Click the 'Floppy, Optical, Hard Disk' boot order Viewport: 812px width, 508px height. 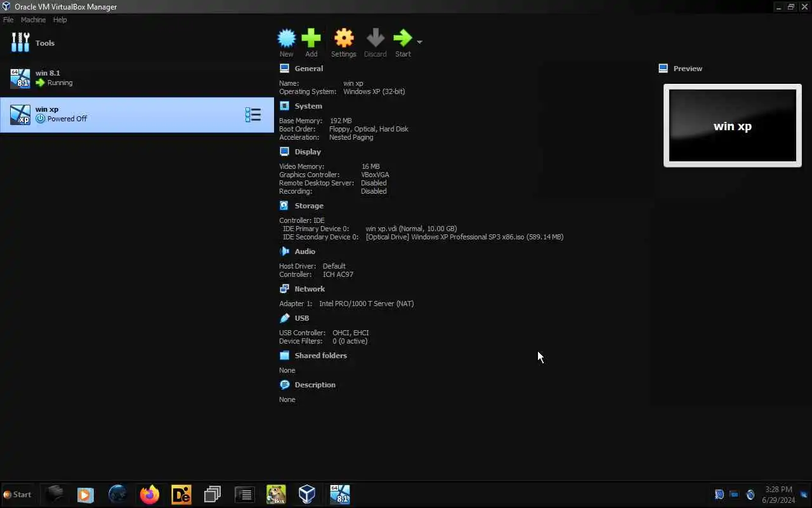[x=369, y=129]
